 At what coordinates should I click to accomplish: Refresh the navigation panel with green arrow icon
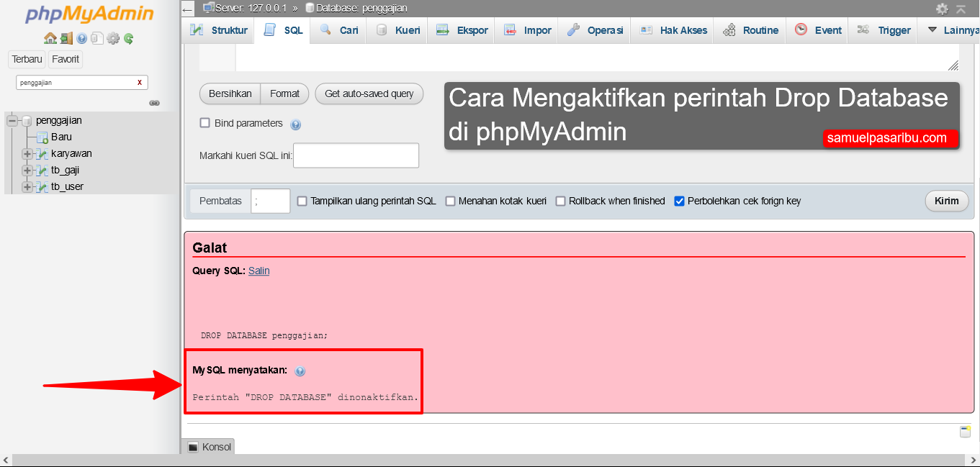click(x=127, y=37)
